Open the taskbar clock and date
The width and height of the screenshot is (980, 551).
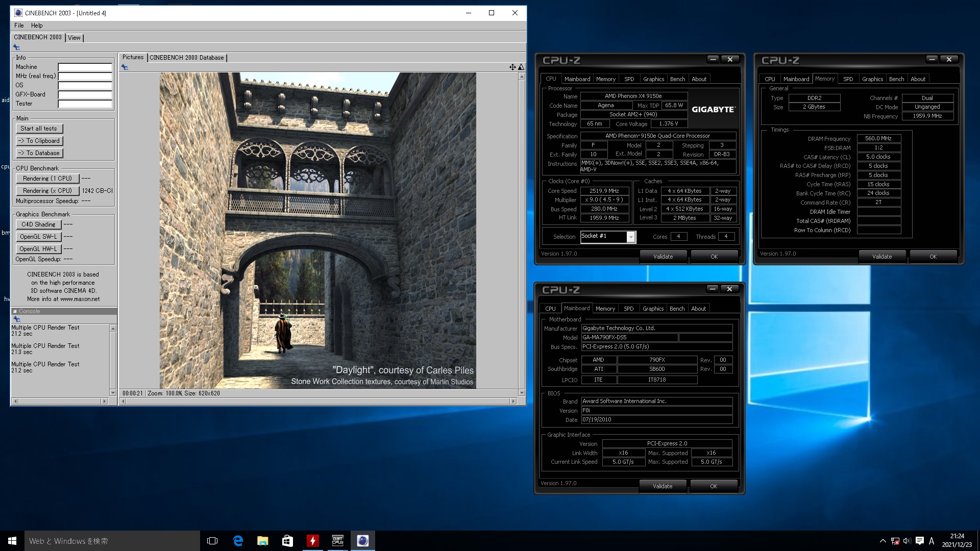point(957,541)
